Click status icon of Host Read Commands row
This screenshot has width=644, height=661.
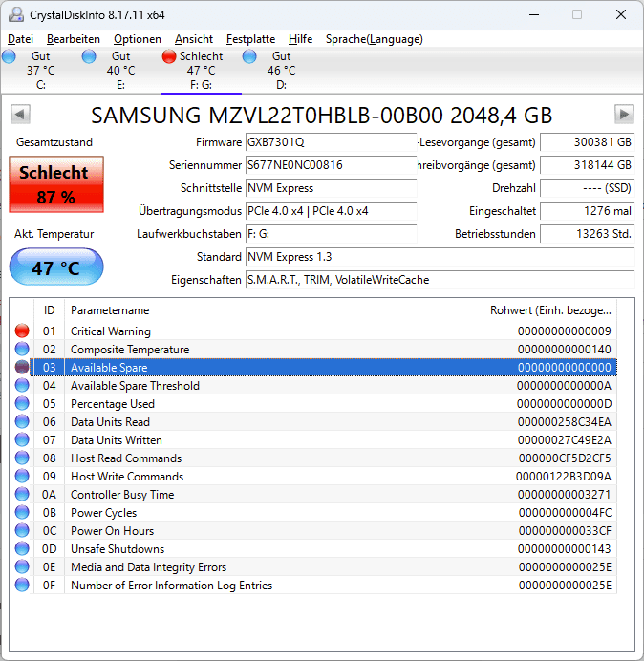pos(22,458)
